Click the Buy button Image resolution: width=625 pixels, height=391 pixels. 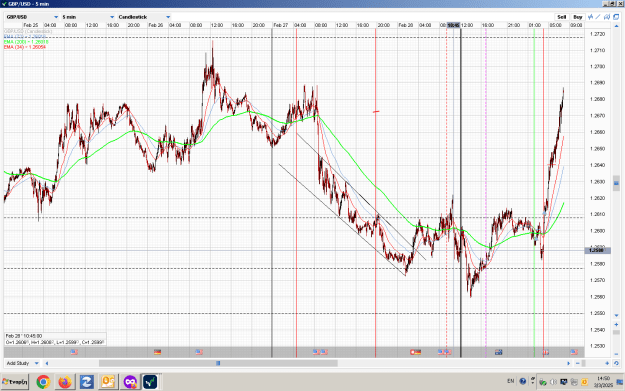coord(578,17)
